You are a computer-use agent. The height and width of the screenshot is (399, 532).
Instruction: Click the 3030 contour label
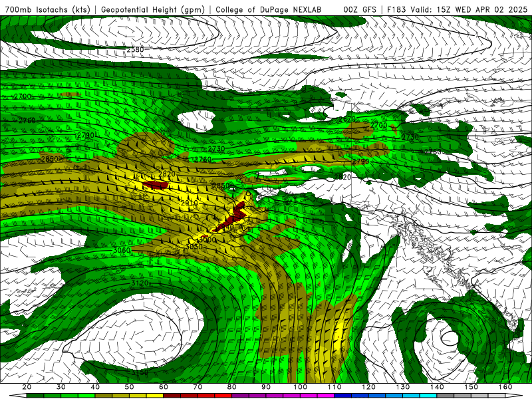point(194,247)
